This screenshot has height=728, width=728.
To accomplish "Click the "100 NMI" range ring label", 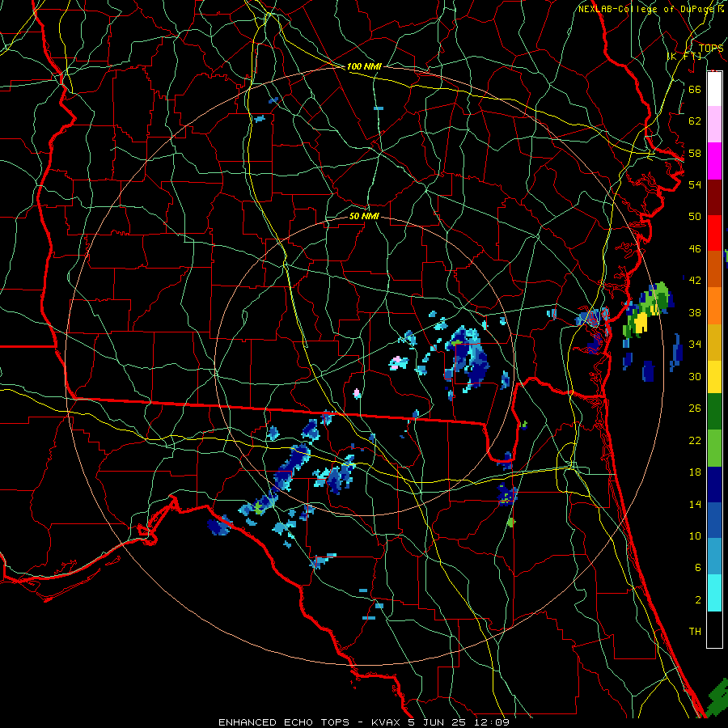I will [364, 67].
